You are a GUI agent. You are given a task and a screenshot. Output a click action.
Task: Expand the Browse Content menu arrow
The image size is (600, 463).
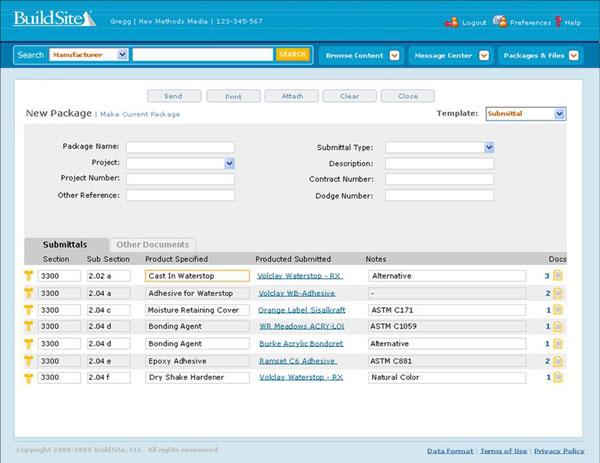click(395, 55)
